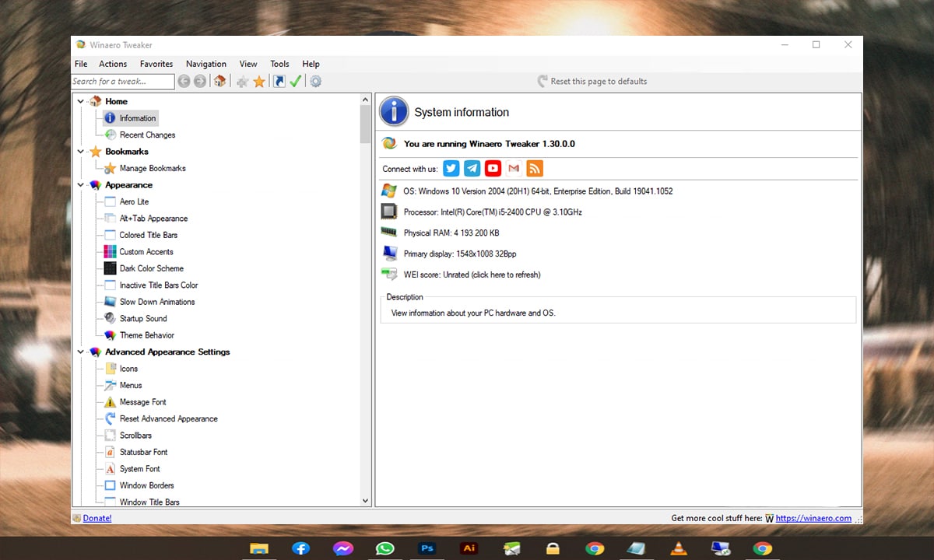Click the RSS feed icon
934x560 pixels.
point(534,169)
